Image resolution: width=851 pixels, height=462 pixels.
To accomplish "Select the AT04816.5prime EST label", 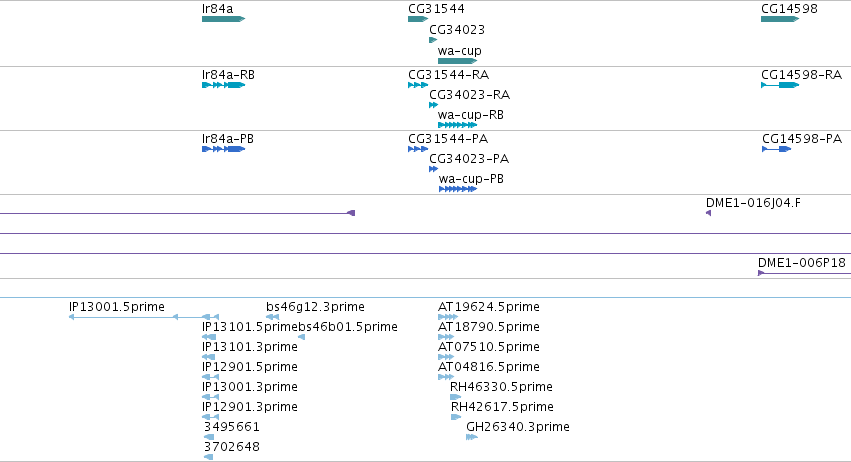I will (x=488, y=366).
